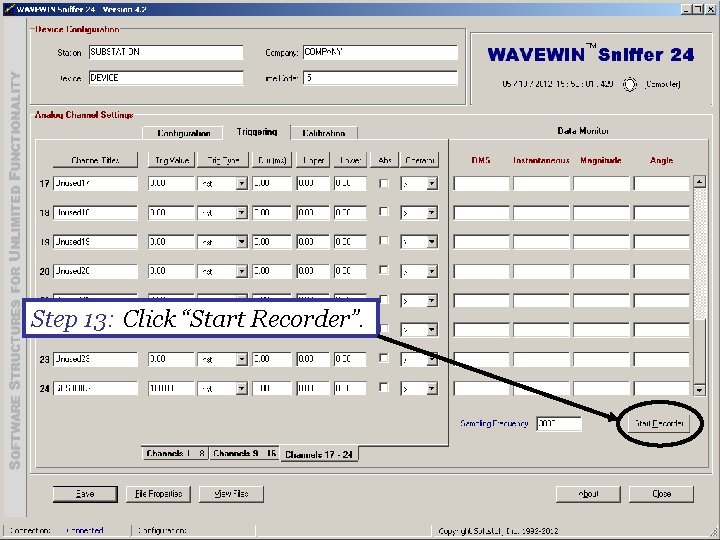Click the Time Code input field
Image resolution: width=720 pixels, height=540 pixels.
pyautogui.click(x=380, y=78)
